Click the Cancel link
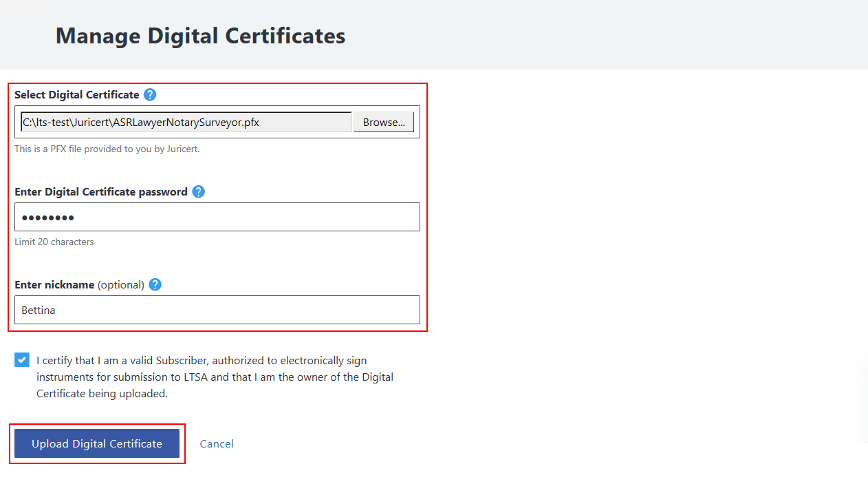868x484 pixels. [x=217, y=443]
